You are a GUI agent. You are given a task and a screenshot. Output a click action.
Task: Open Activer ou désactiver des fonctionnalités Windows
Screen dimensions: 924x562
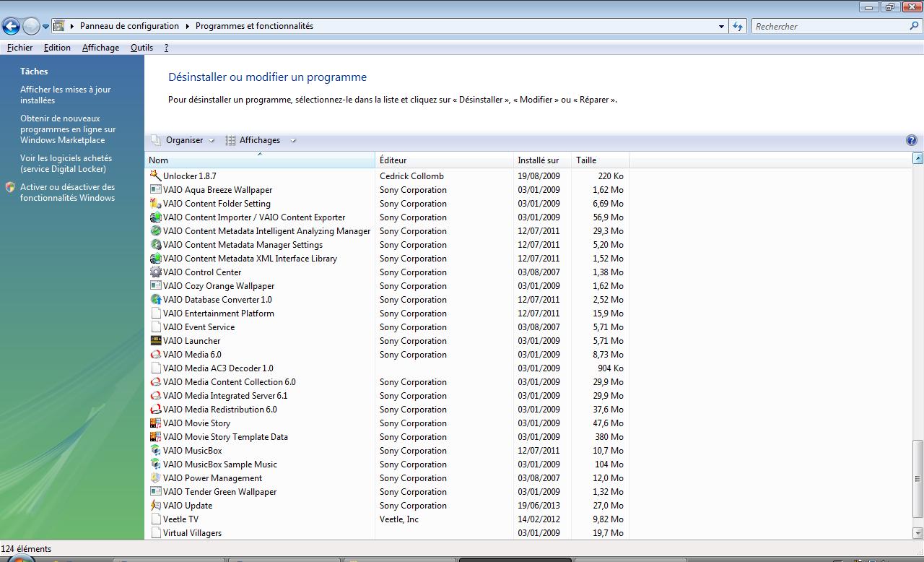click(x=68, y=192)
